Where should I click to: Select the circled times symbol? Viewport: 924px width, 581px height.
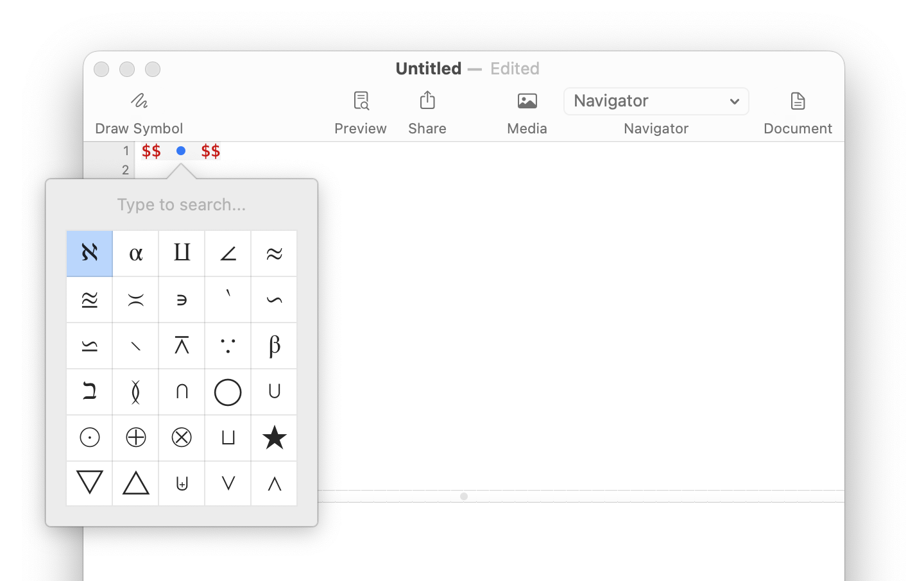coord(182,438)
